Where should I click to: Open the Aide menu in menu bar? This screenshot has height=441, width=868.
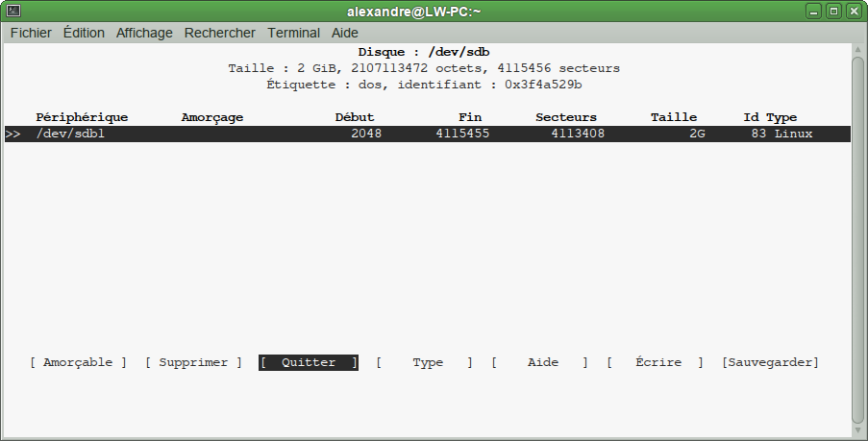(x=344, y=33)
